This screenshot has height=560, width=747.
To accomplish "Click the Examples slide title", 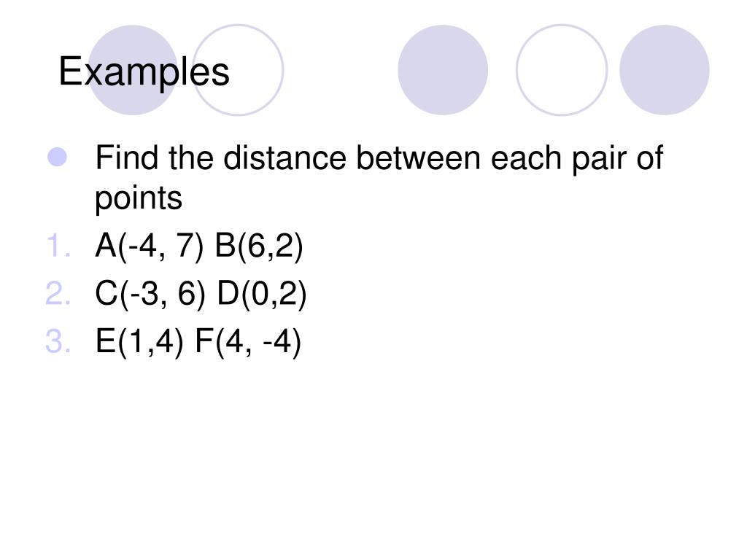I will [144, 72].
